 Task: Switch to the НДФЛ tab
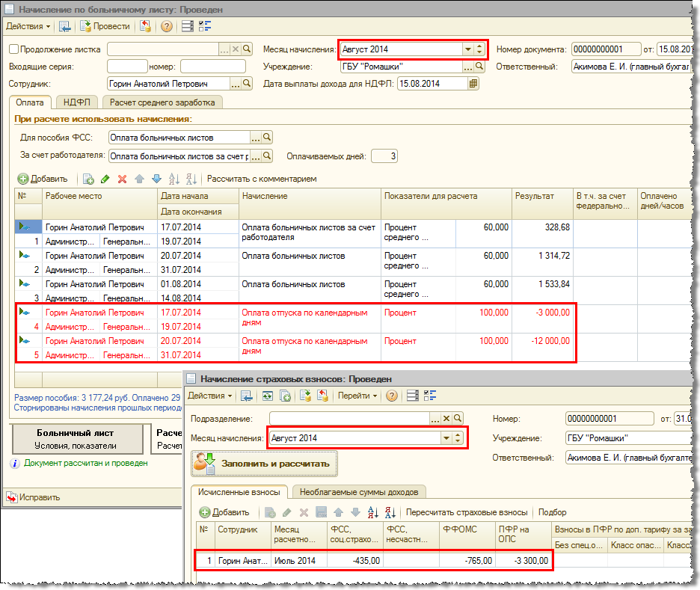tap(76, 102)
